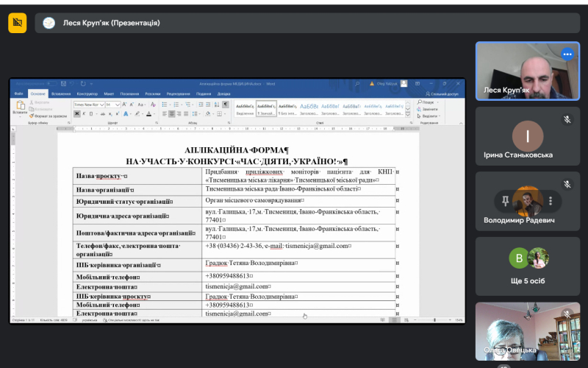Click the Bullets list icon
The image size is (588, 368).
[x=164, y=105]
